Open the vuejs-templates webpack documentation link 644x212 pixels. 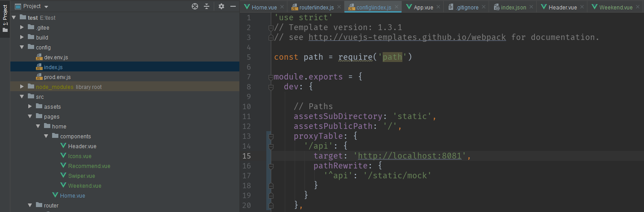point(407,37)
